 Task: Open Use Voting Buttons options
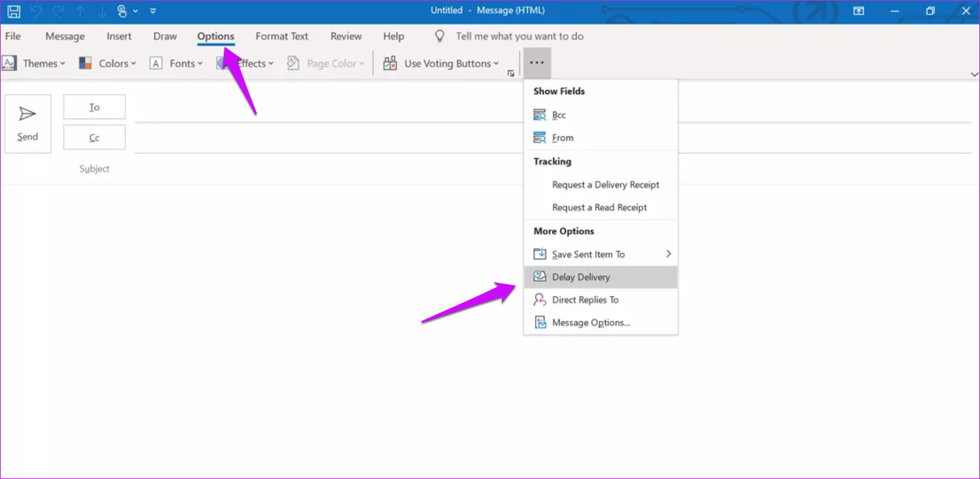(x=443, y=63)
